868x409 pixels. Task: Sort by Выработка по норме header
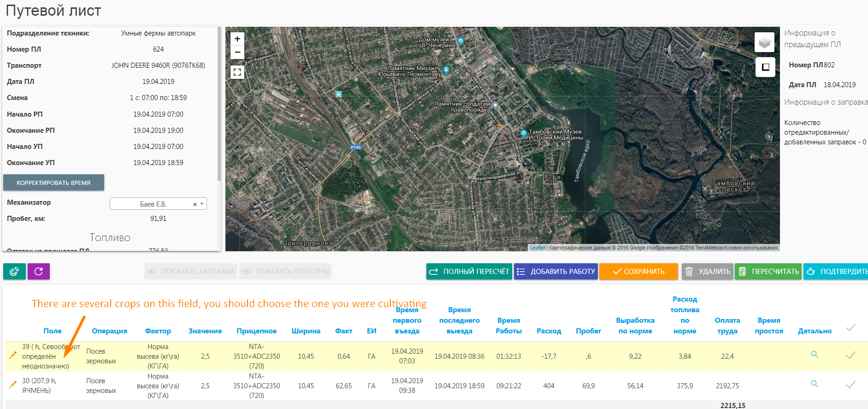635,326
